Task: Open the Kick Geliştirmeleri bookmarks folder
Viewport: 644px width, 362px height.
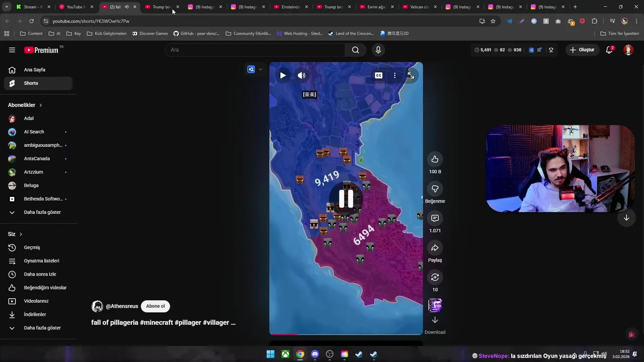Action: 107,34
